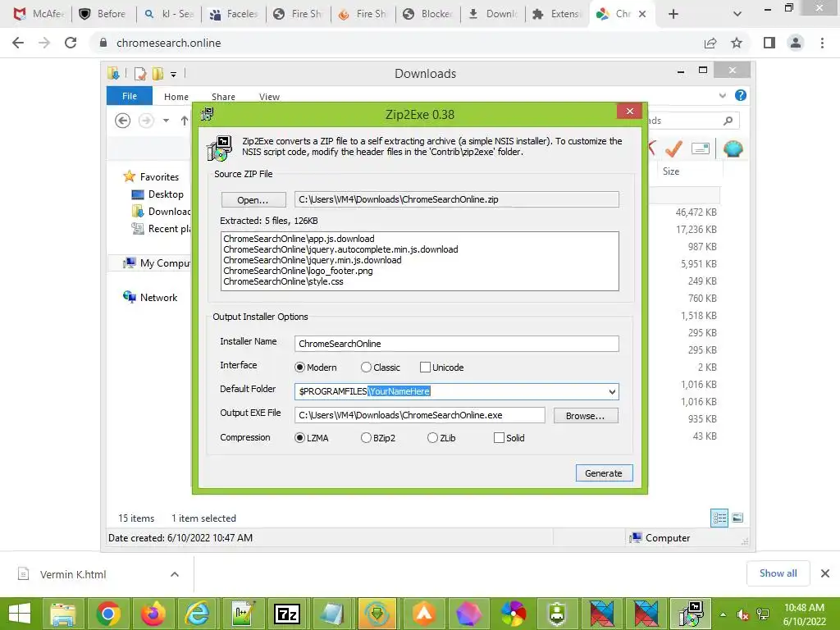The image size is (840, 630).
Task: Open the File menu in Explorer
Action: (130, 96)
